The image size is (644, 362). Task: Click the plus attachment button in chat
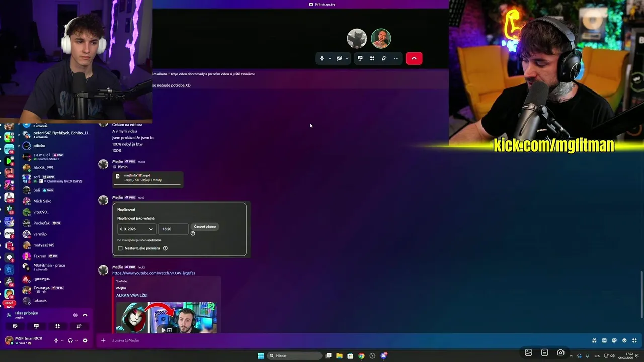[x=103, y=340]
